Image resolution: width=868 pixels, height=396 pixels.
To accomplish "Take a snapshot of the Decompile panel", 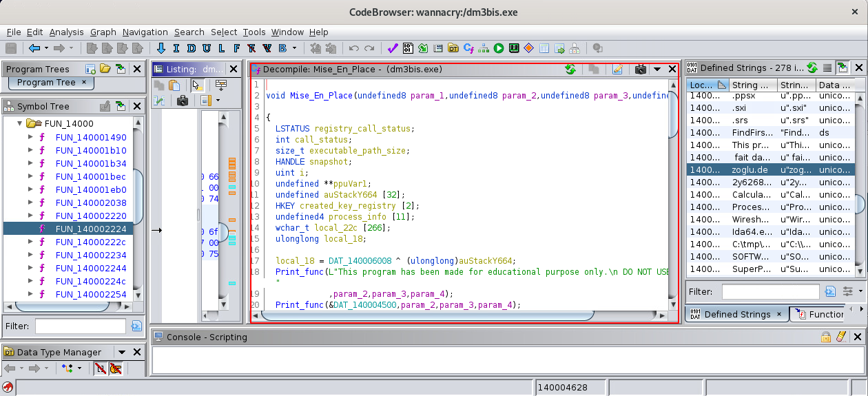I will click(x=641, y=69).
